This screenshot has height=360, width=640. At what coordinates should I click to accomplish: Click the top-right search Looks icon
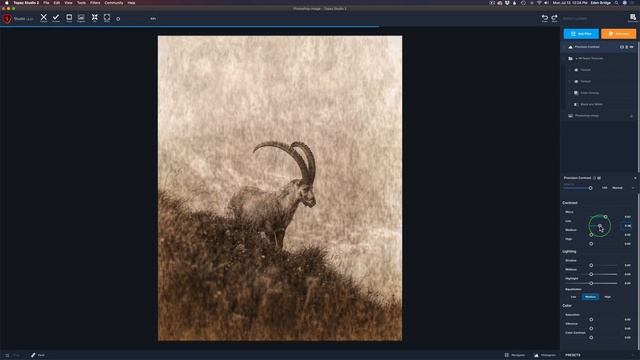633,18
